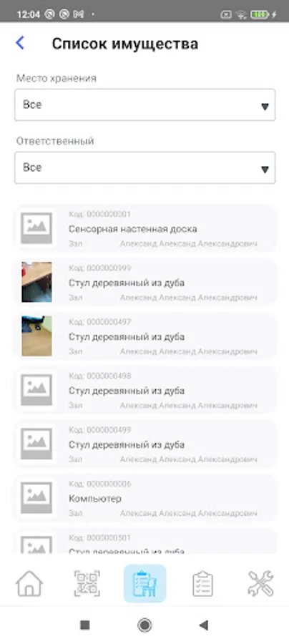Tap the Android home circle button
The image size is (289, 644).
coord(144,625)
